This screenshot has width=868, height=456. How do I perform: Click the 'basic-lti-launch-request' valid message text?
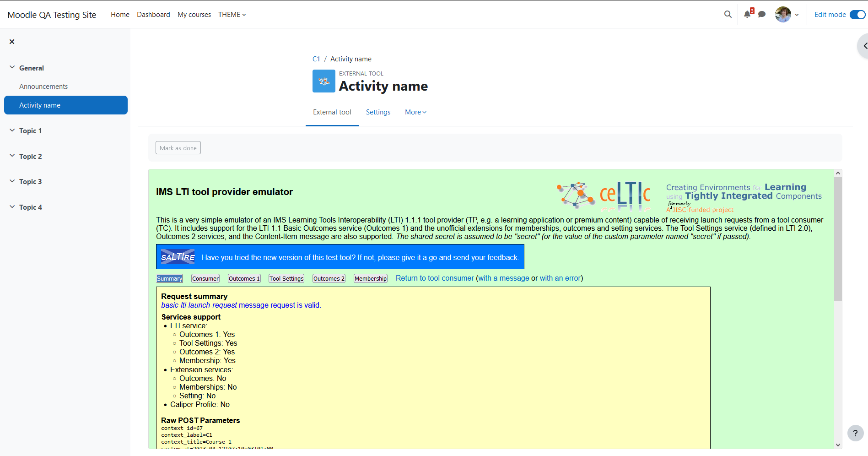(241, 305)
